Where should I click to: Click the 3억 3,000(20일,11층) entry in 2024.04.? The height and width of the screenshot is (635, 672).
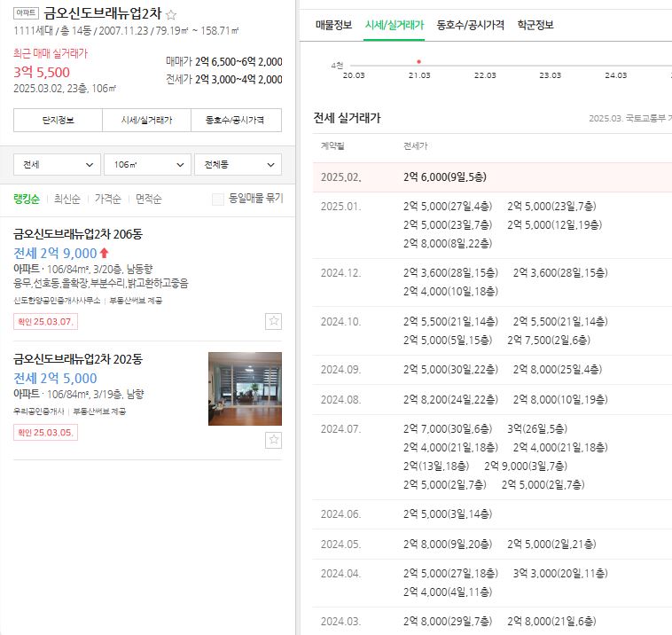(560, 573)
